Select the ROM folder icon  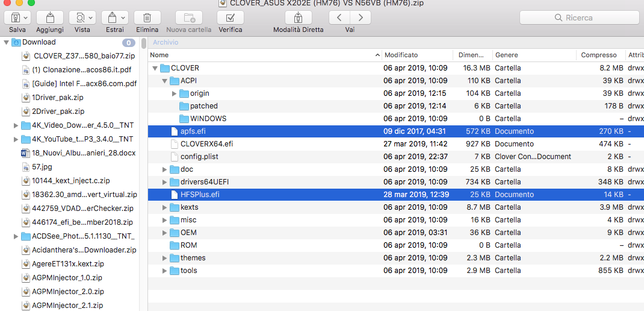point(175,245)
